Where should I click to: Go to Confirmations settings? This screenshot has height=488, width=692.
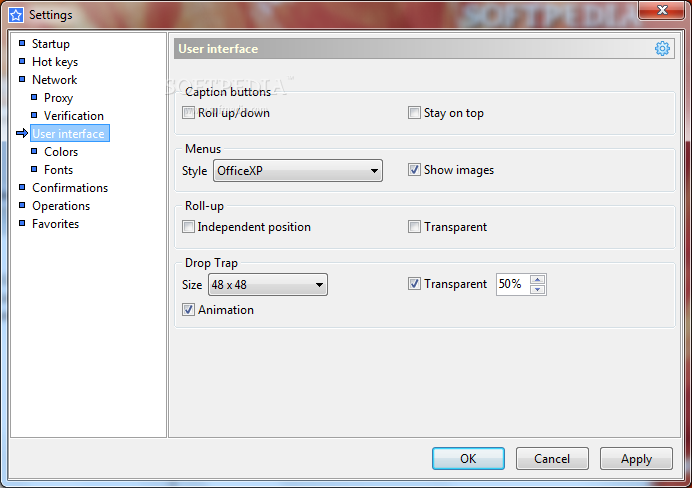(x=70, y=188)
